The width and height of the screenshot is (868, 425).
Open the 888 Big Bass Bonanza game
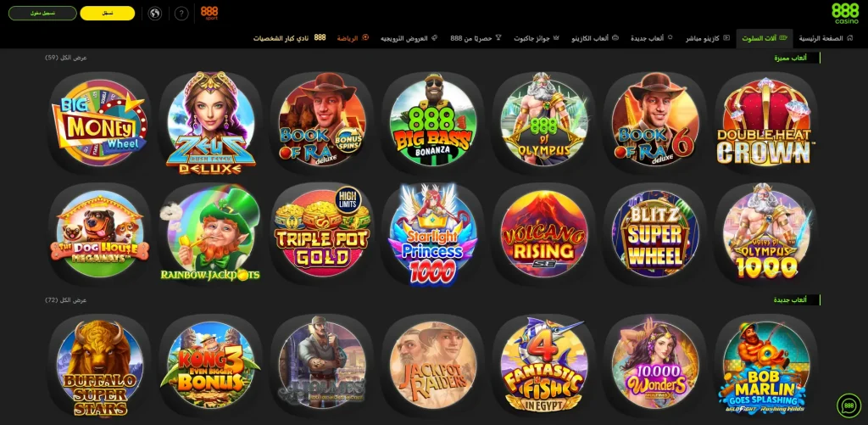point(433,123)
